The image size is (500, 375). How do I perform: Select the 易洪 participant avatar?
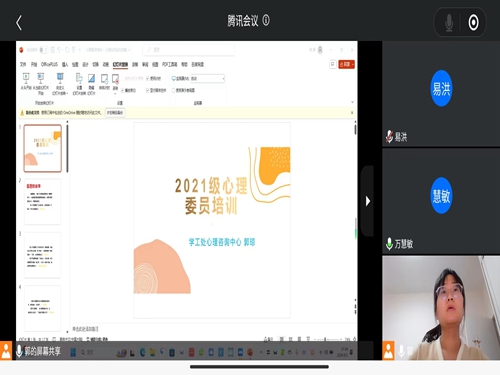coord(441,88)
